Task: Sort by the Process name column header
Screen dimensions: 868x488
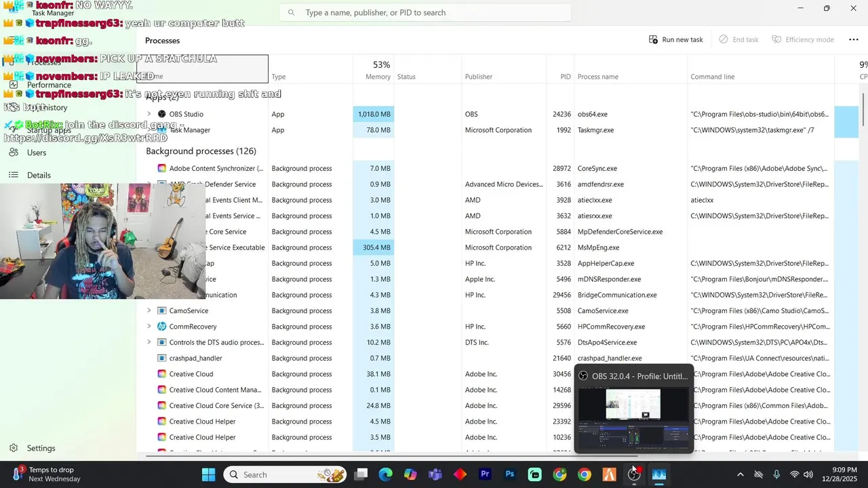Action: point(631,70)
